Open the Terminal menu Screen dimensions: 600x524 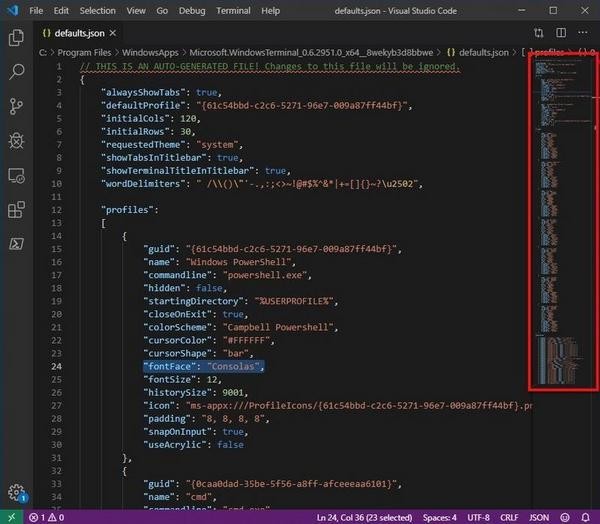point(233,11)
